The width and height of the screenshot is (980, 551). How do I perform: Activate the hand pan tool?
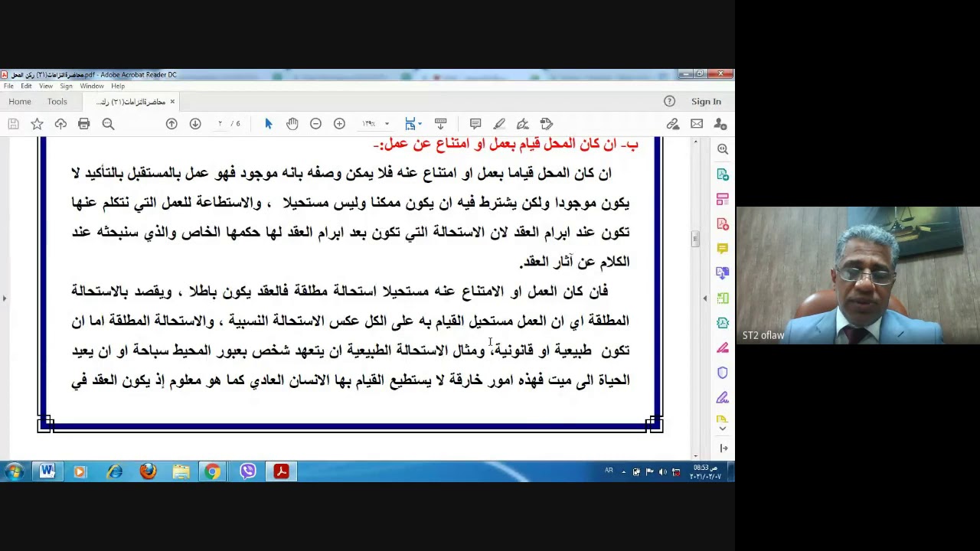tap(292, 124)
